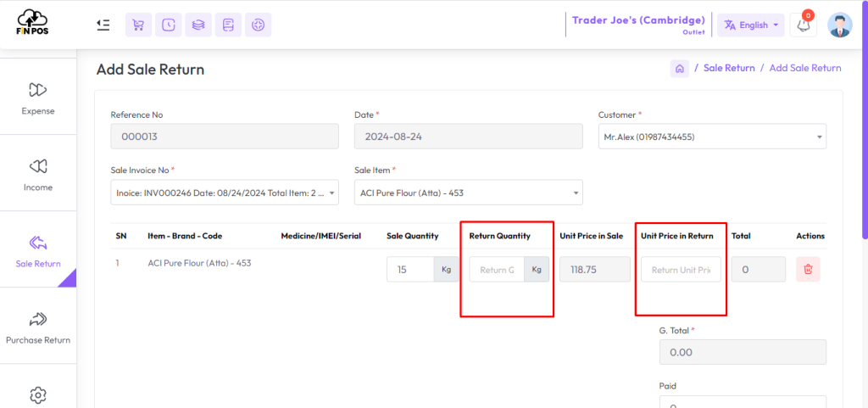
Task: Click the page vertical scrollbar
Action: 864,119
